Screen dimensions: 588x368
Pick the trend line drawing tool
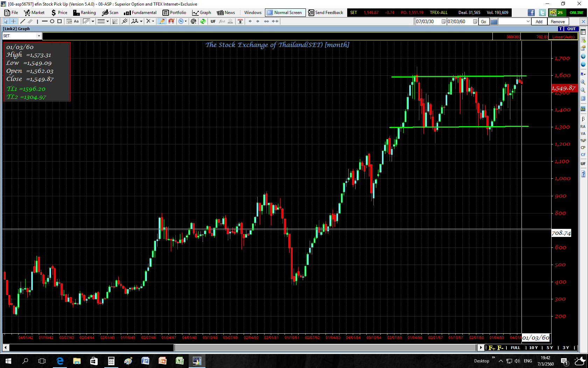click(23, 21)
